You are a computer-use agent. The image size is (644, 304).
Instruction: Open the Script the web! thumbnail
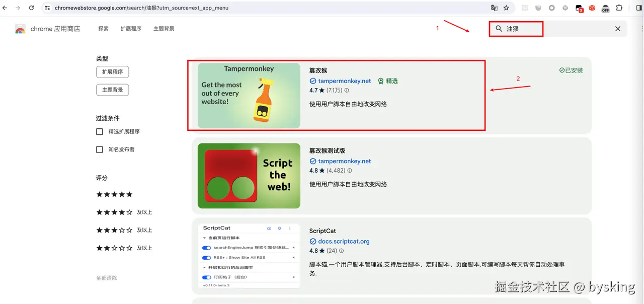(x=249, y=176)
